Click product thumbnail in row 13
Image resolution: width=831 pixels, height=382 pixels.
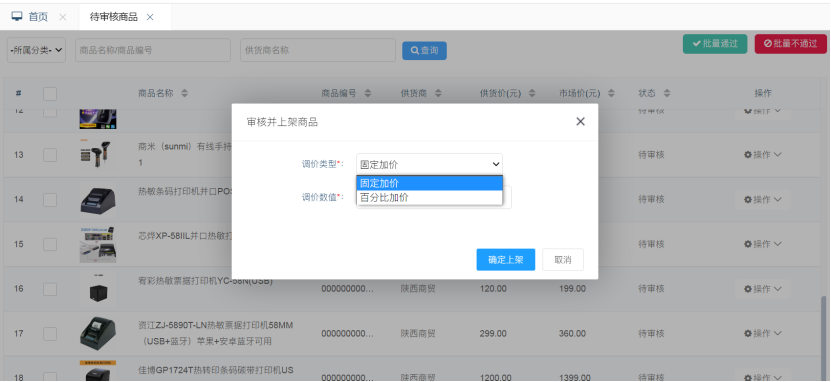[x=98, y=155]
